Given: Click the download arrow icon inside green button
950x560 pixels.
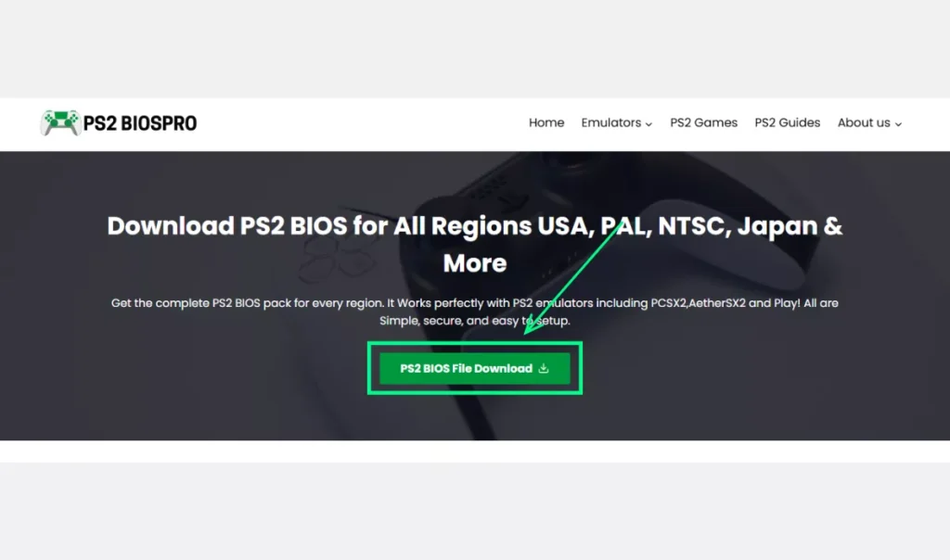Looking at the screenshot, I should click(x=544, y=368).
